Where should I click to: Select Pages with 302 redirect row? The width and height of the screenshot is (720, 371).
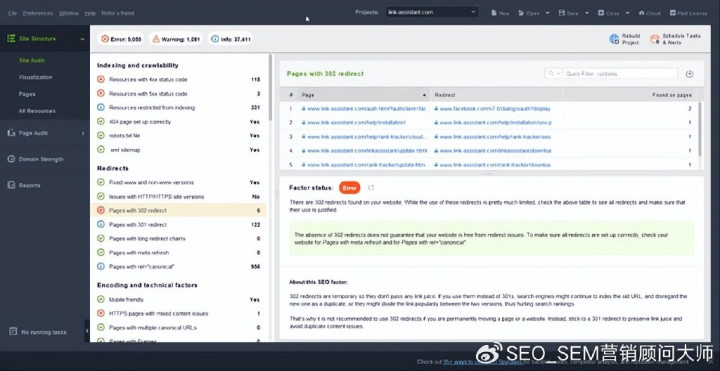[179, 211]
